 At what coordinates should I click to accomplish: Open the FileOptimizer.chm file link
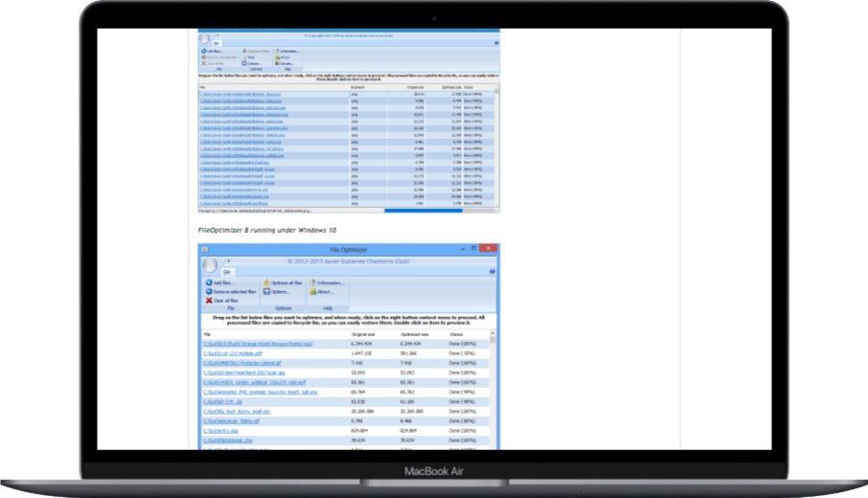pos(227,440)
